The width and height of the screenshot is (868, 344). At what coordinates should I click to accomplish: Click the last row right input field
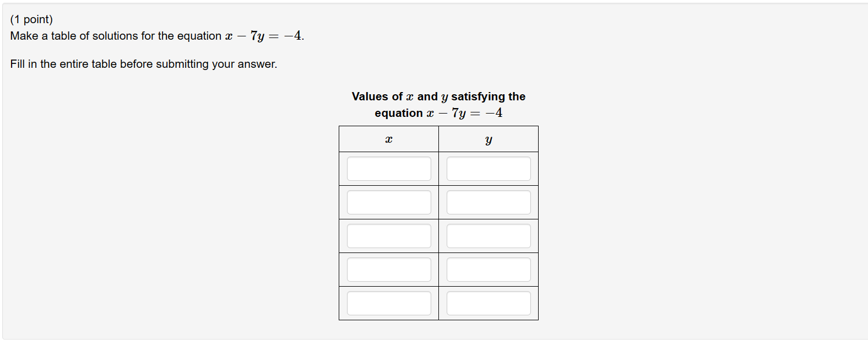coord(488,303)
